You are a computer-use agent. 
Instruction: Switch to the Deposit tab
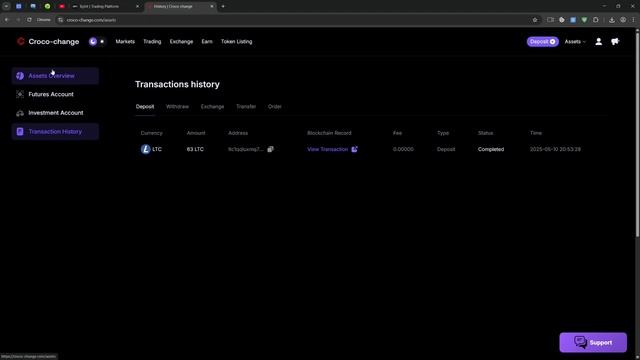tap(145, 107)
